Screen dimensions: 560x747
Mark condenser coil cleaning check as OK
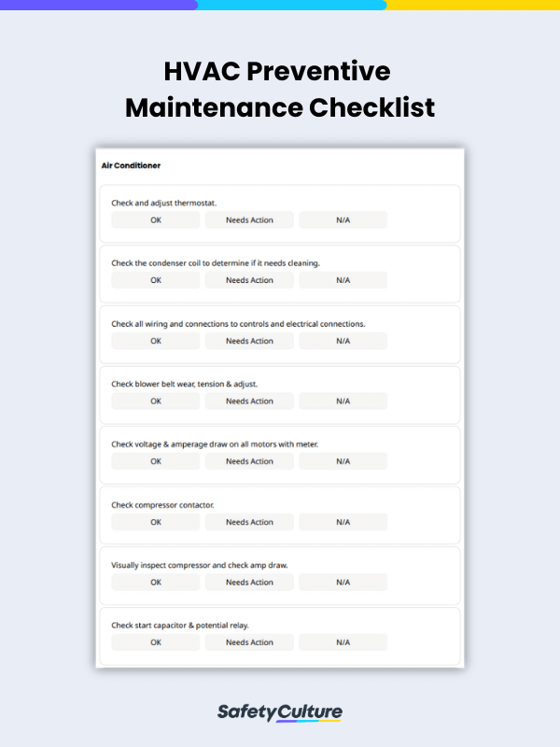tap(155, 280)
